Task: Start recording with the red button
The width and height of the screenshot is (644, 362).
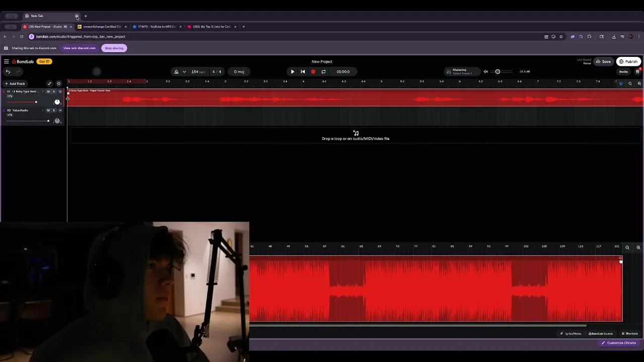Action: tap(313, 71)
